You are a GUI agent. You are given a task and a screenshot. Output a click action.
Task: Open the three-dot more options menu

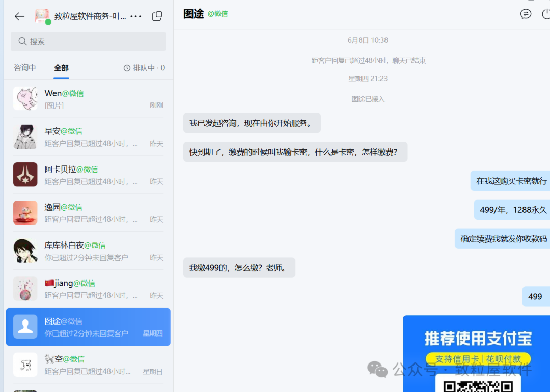coord(136,16)
